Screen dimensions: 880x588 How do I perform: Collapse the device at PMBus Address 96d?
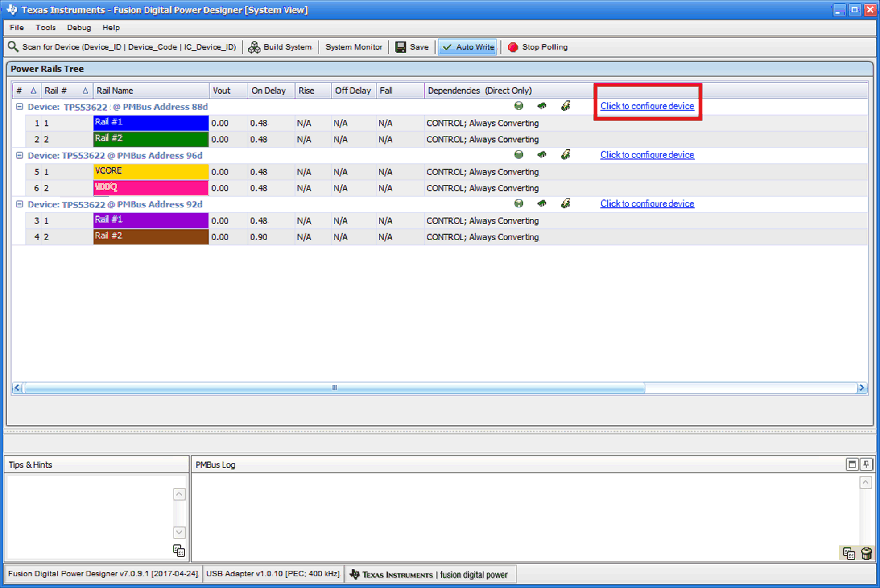(19, 155)
